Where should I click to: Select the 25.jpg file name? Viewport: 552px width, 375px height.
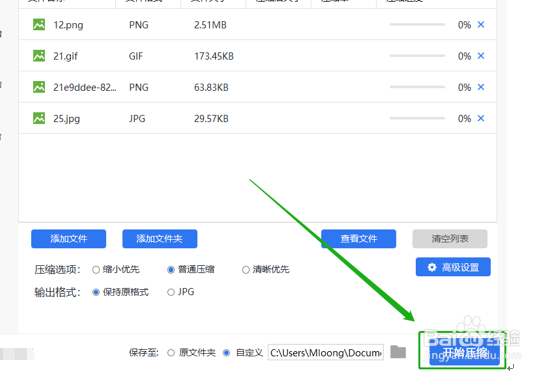67,119
